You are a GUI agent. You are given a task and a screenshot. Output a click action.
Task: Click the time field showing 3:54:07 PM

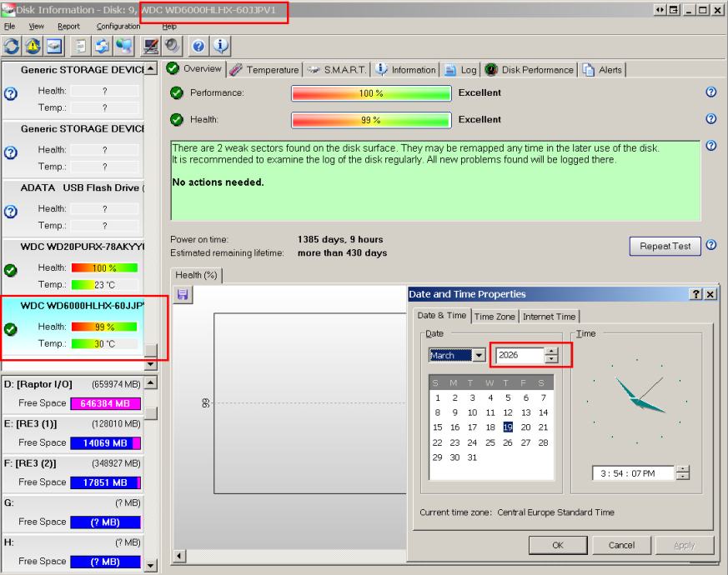633,473
